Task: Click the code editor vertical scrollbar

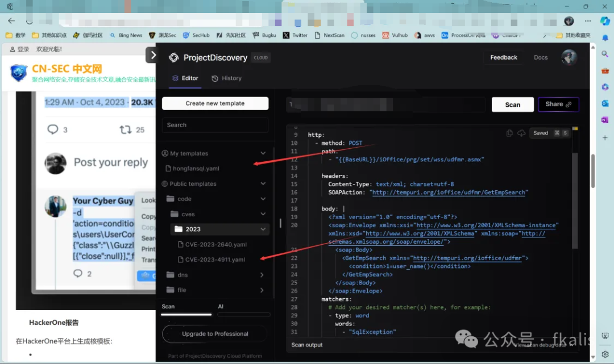Action: click(575, 201)
